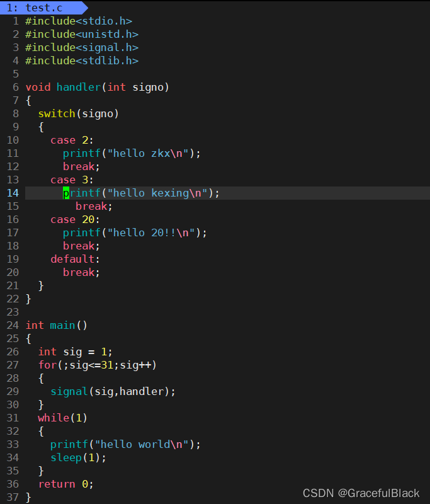Click line number 24 in the gutter
The height and width of the screenshot is (504, 430).
click(13, 326)
